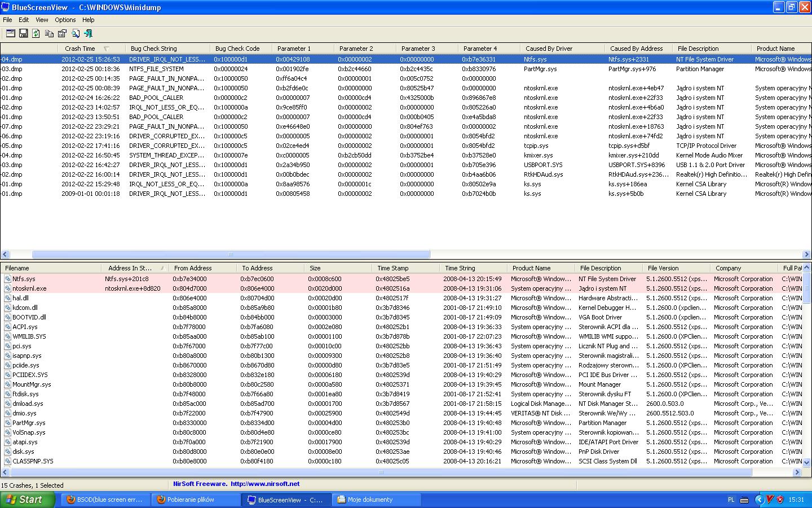Select crash caused by tcpip.sys
Image resolution: width=812 pixels, height=508 pixels.
click(406, 146)
